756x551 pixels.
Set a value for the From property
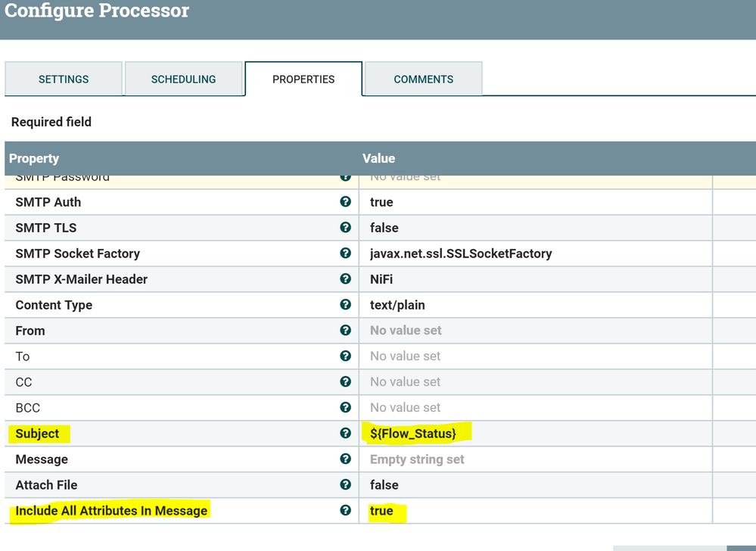406,331
